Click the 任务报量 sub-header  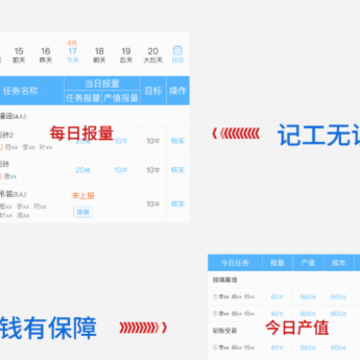(83, 98)
